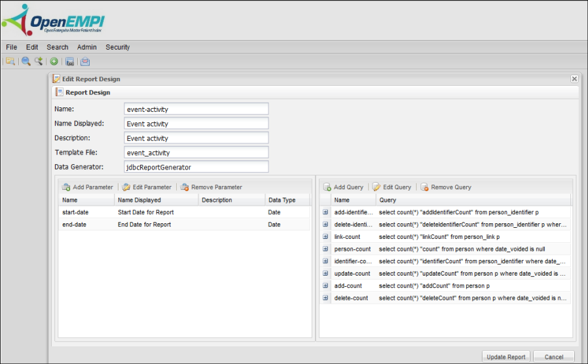Click the green add plus icon

click(54, 62)
